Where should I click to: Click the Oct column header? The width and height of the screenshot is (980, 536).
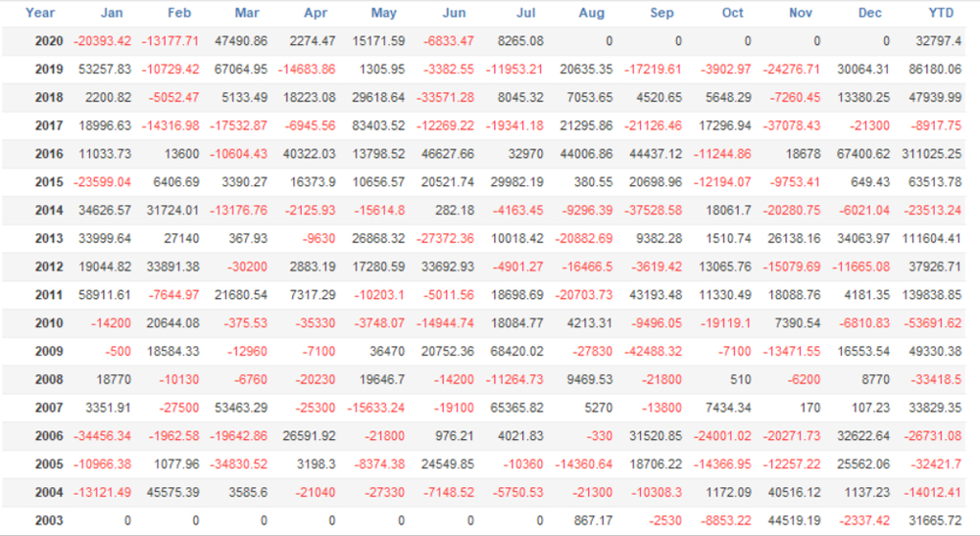click(x=733, y=13)
